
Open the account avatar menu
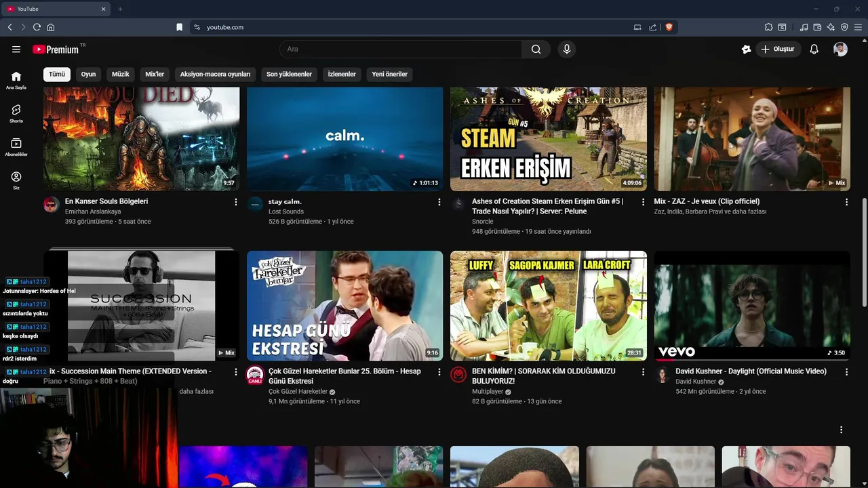840,49
